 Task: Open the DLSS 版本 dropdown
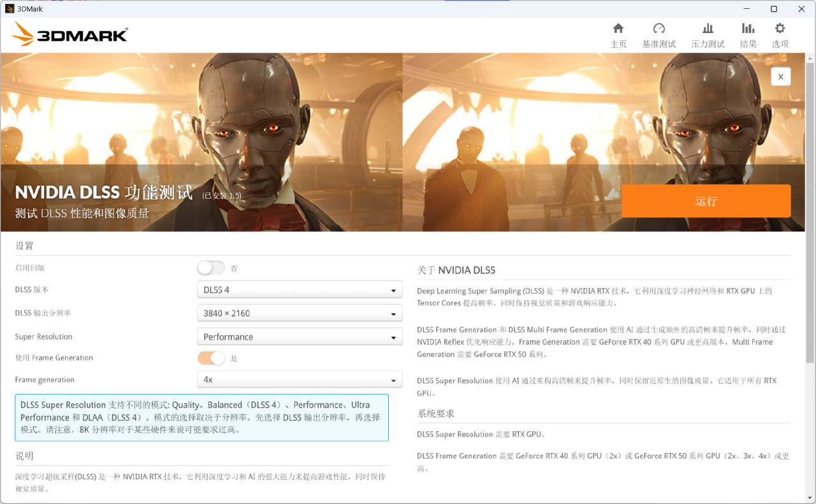[300, 290]
